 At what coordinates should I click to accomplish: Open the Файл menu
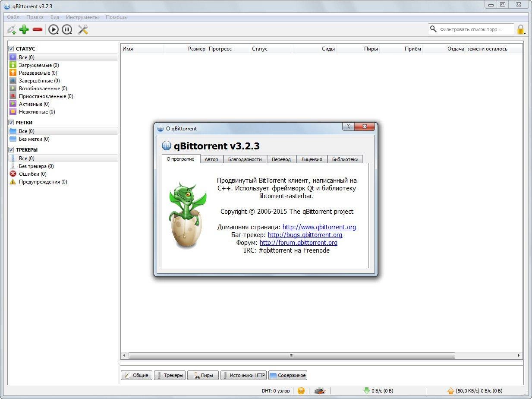point(13,17)
